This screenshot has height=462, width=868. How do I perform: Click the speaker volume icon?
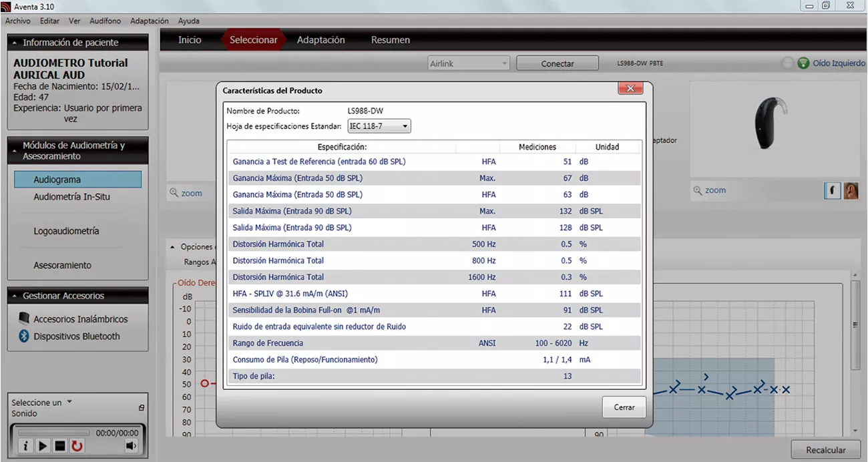click(x=131, y=446)
